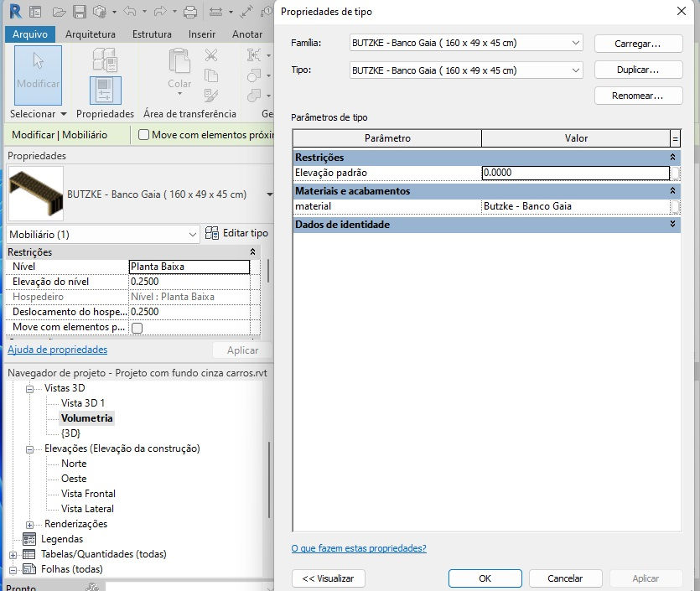Toggle the Properties palette icon in ribbon
Viewport: 700px width, 591px height.
pyautogui.click(x=105, y=91)
